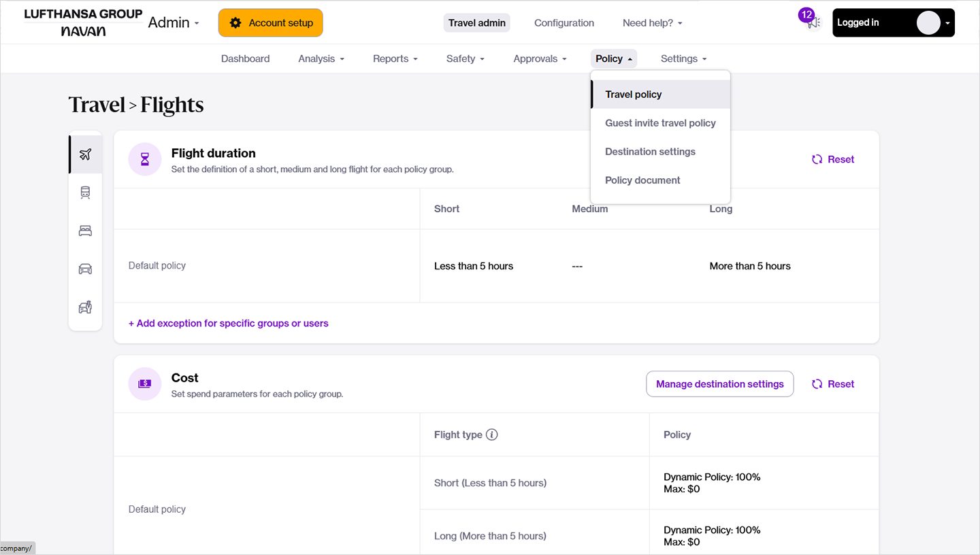The height and width of the screenshot is (555, 980).
Task: Open the Black car chauffeur icon in sidebar
Action: coord(85,307)
